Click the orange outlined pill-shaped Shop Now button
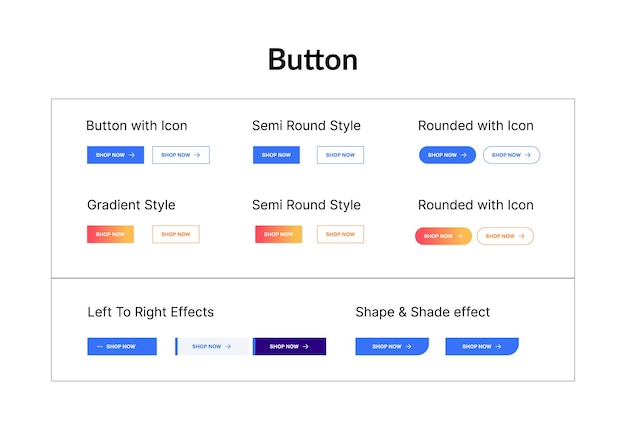Image resolution: width=626 pixels, height=443 pixels. pos(505,236)
